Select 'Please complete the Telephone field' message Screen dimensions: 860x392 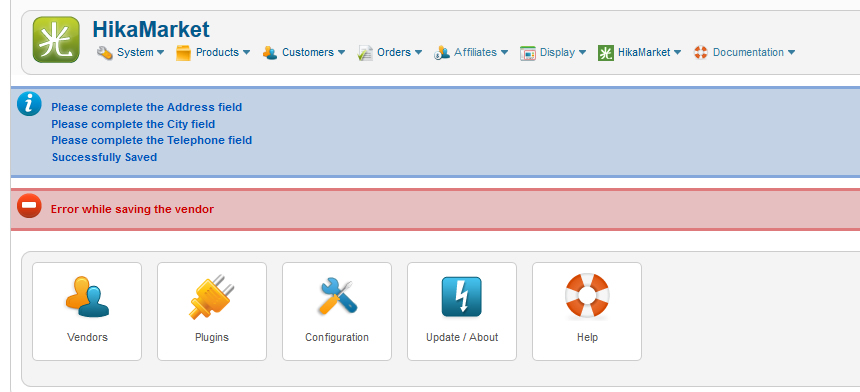coord(151,140)
